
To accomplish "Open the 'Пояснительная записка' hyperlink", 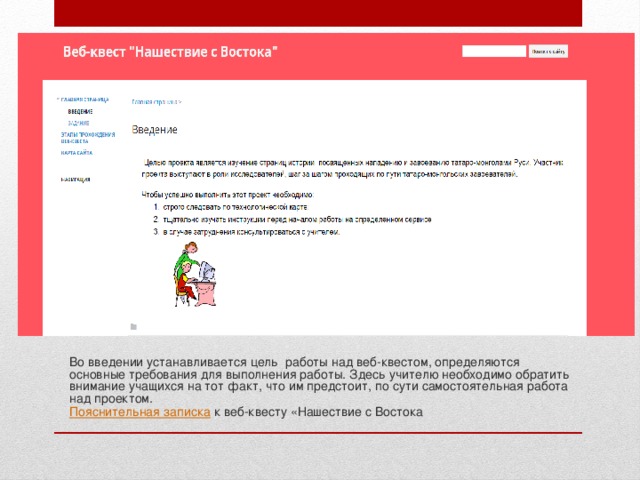I will (x=140, y=412).
